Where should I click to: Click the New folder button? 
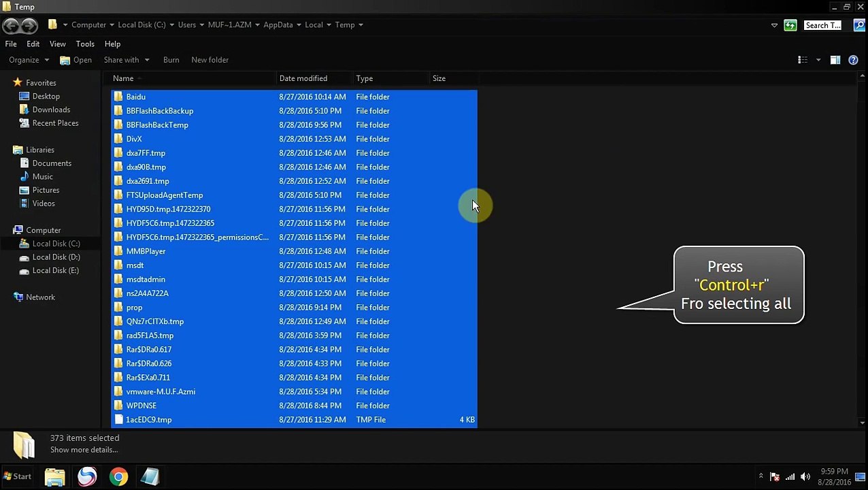[x=210, y=60]
